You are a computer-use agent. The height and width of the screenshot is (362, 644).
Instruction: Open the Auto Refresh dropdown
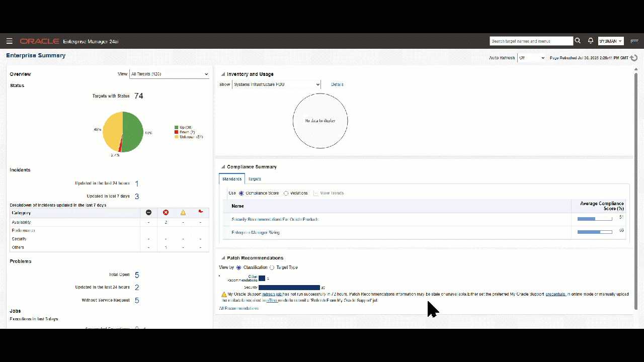pyautogui.click(x=532, y=58)
